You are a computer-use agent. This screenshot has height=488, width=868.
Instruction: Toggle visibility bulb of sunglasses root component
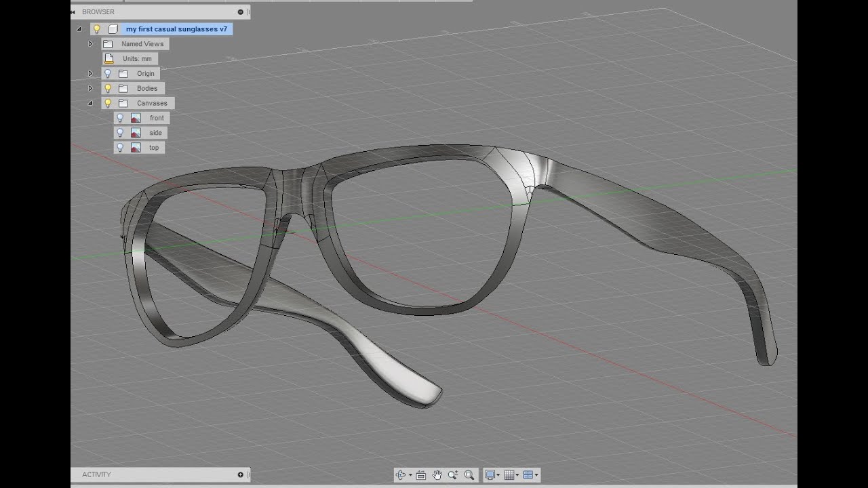(97, 29)
